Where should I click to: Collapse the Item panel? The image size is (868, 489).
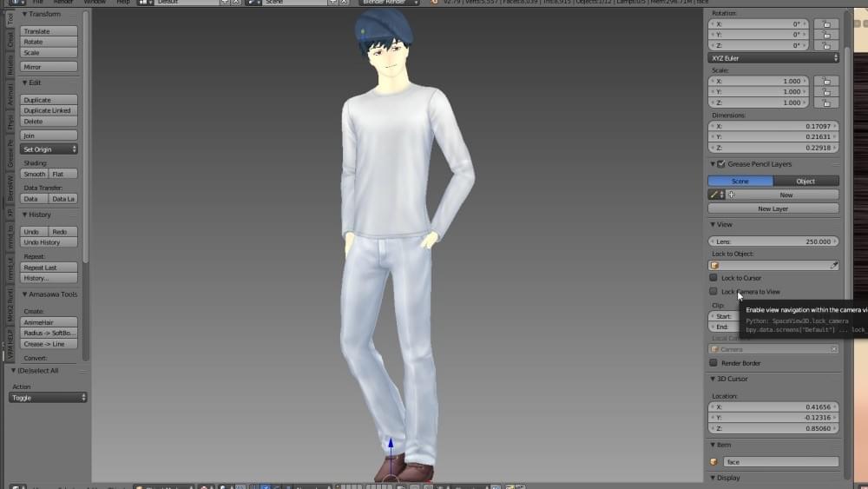click(713, 445)
